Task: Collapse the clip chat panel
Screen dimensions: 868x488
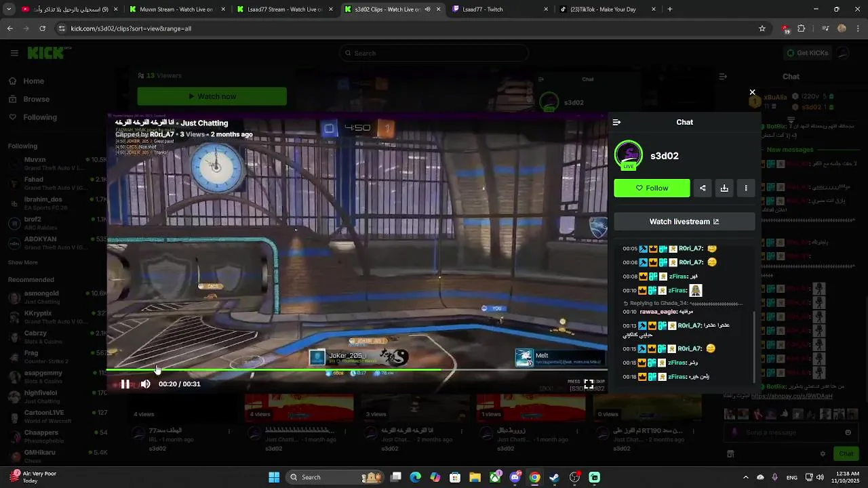Action: coord(616,123)
